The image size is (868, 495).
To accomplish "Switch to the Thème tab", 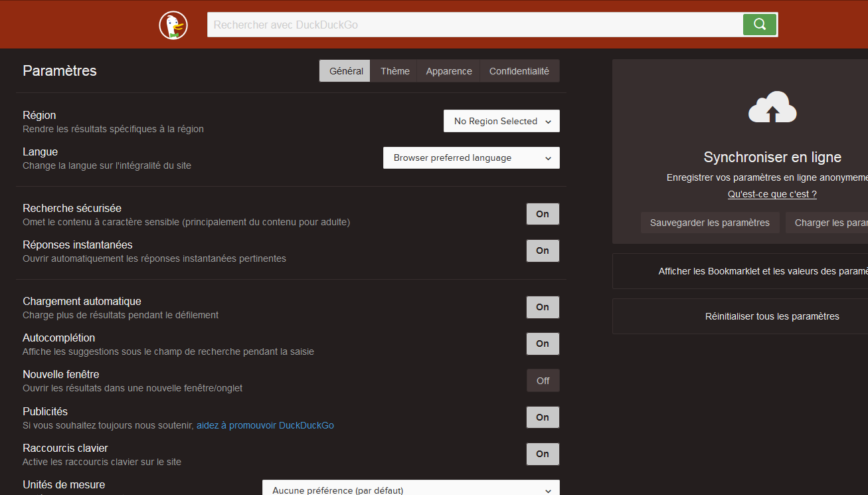I will click(x=394, y=70).
